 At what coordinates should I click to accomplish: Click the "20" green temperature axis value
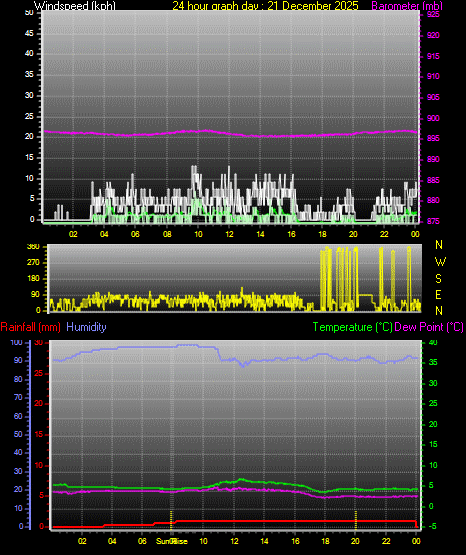(x=433, y=424)
